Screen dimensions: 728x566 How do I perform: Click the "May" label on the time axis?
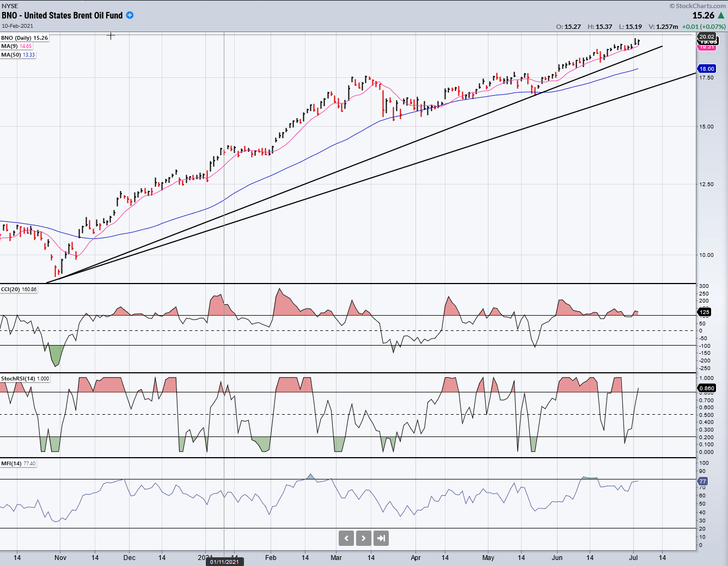[488, 557]
